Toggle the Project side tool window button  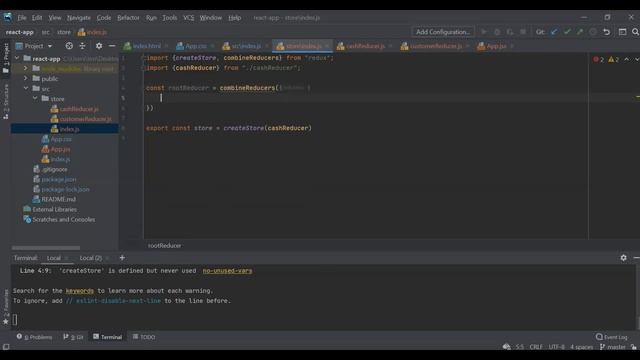click(x=5, y=58)
